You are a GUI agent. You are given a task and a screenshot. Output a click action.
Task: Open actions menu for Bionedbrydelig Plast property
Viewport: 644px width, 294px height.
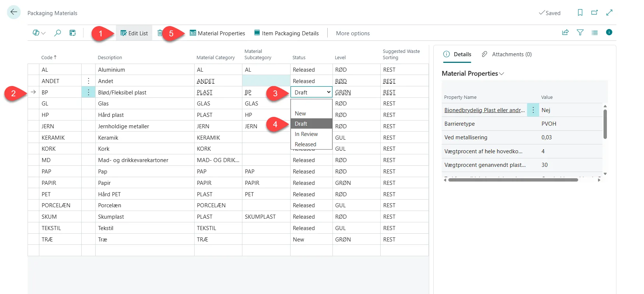coord(533,110)
